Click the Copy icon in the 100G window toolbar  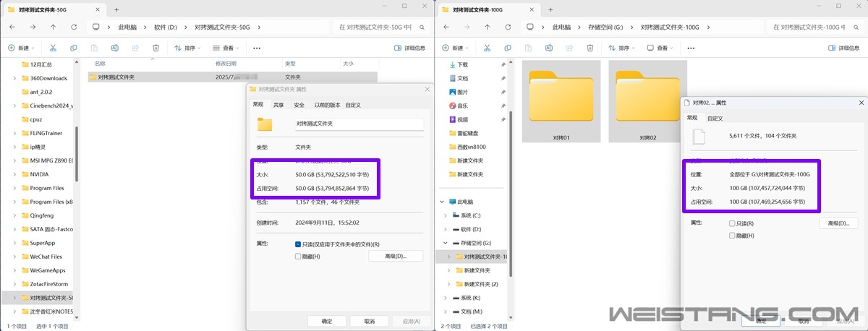[x=508, y=48]
